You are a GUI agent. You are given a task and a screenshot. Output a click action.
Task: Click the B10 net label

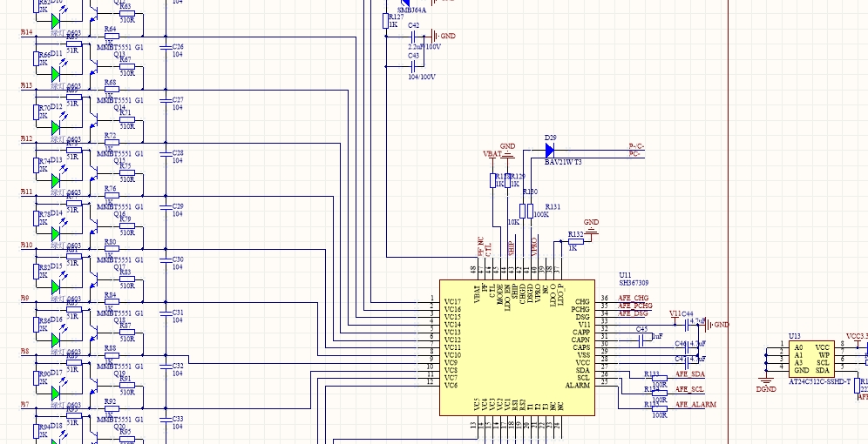[x=26, y=245]
